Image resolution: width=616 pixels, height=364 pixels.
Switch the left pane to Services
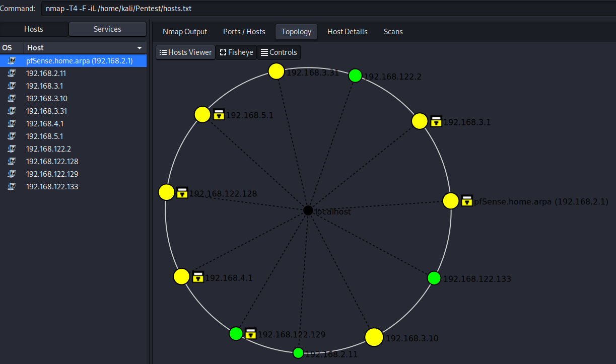pos(107,29)
